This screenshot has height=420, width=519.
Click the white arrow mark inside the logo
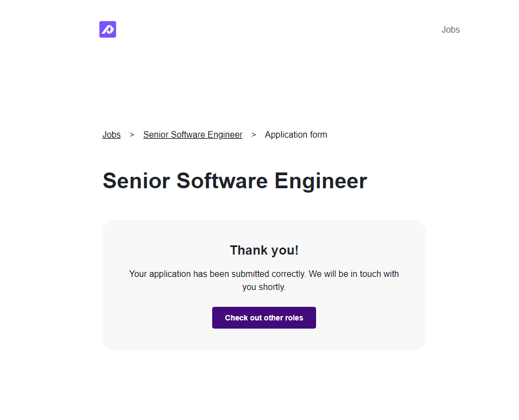[x=108, y=30]
